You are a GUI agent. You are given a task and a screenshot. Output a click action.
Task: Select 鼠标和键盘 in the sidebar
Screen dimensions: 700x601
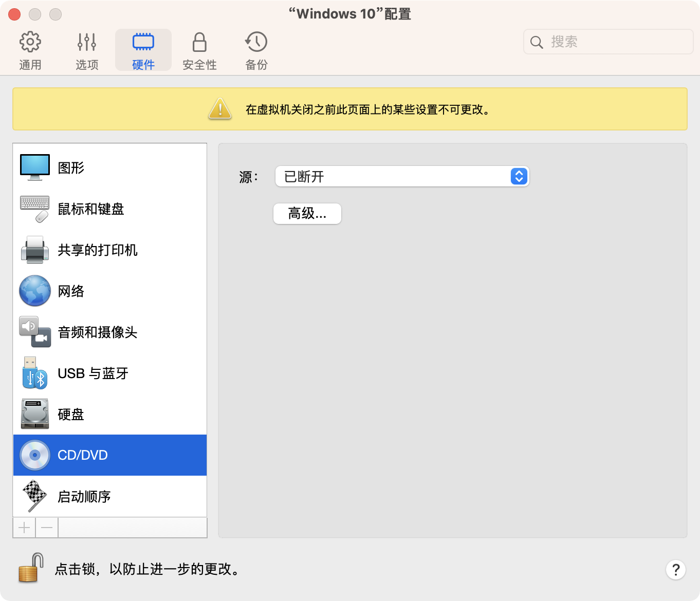pos(110,209)
